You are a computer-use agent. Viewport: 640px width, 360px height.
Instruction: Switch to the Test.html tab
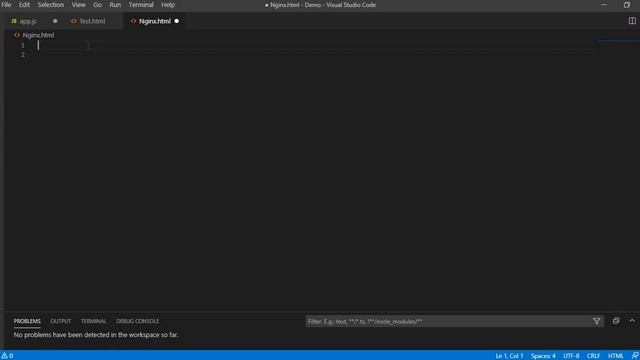[92, 21]
